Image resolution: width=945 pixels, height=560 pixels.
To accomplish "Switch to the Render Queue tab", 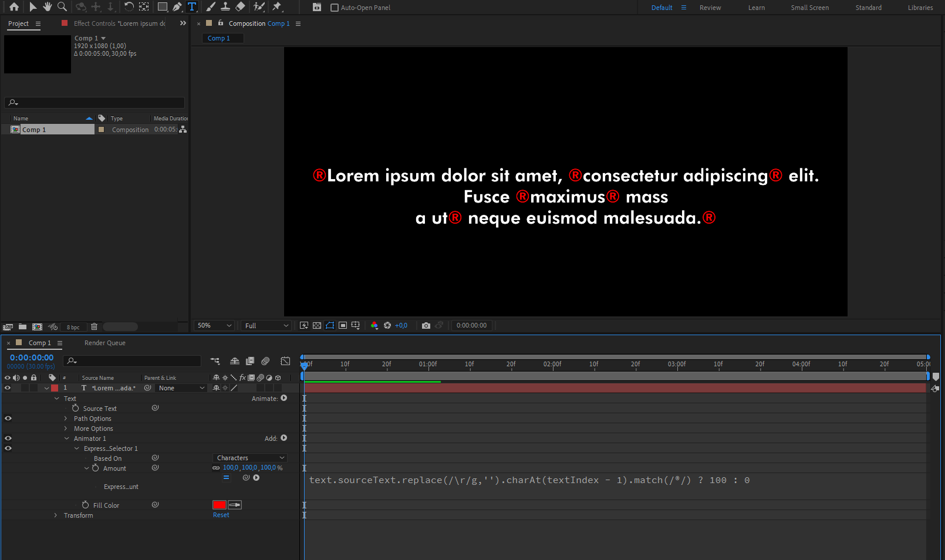I will tap(104, 343).
